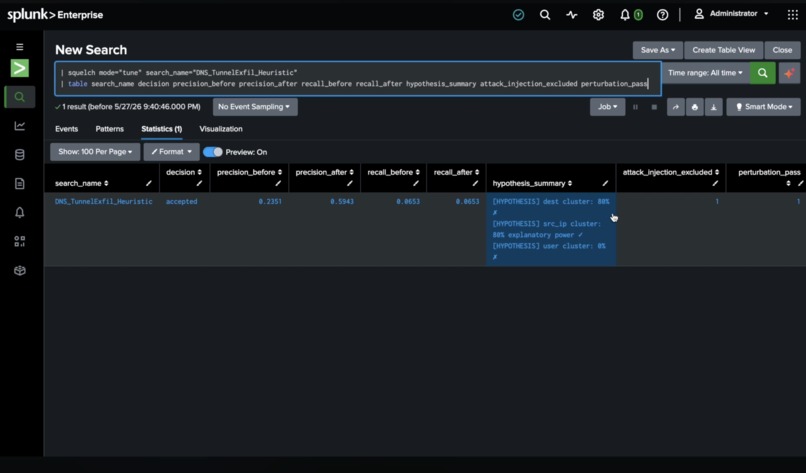This screenshot has height=473, width=806.
Task: Sort by the precision_after column header
Action: tap(325, 172)
